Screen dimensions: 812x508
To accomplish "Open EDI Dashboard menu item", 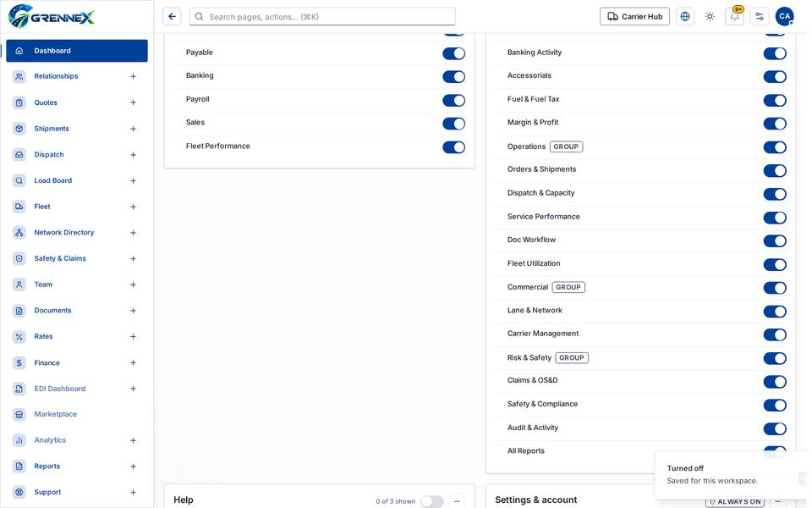I will coord(77,389).
